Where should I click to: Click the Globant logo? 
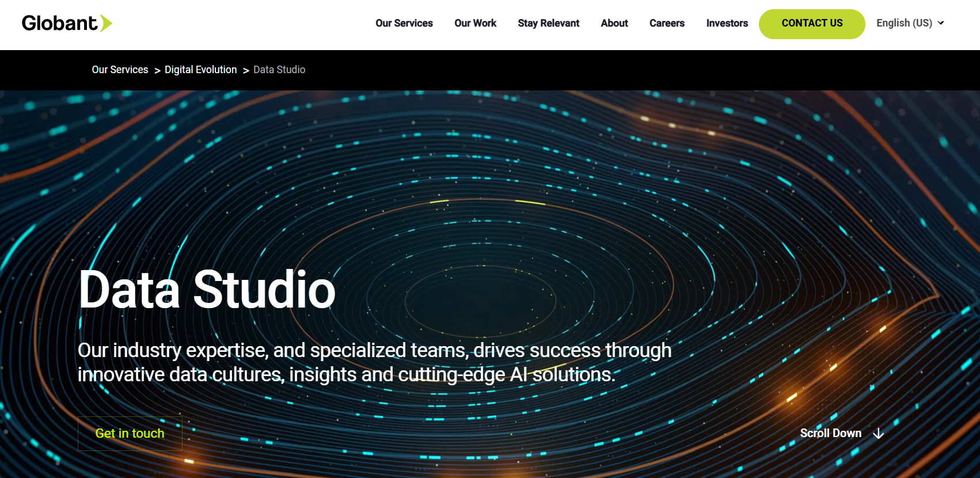[x=67, y=23]
